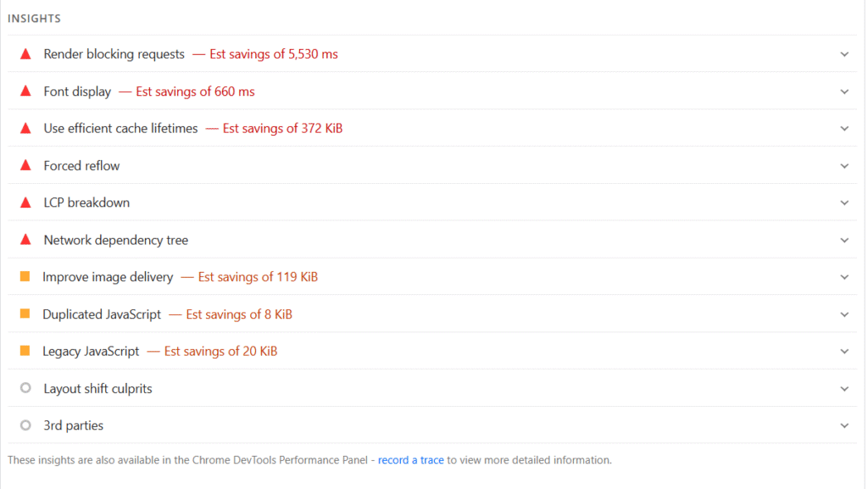
Task: Expand Render blocking requests with its chevron
Action: 844,54
